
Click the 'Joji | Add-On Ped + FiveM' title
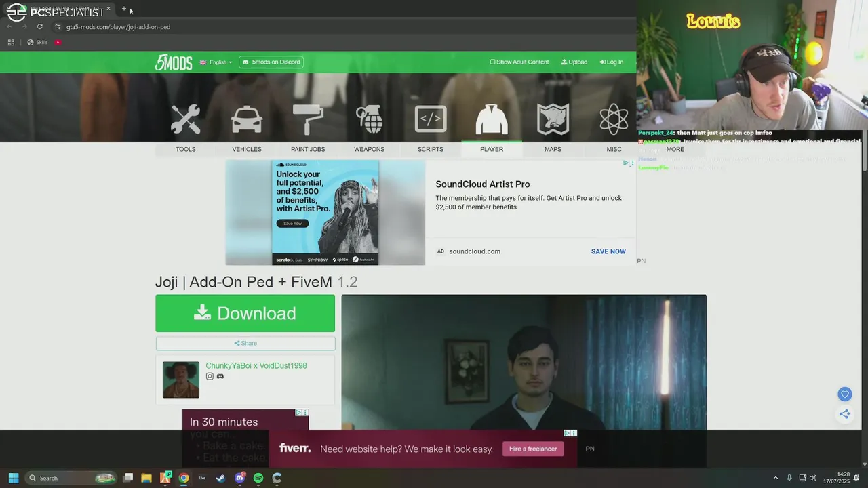tap(243, 282)
